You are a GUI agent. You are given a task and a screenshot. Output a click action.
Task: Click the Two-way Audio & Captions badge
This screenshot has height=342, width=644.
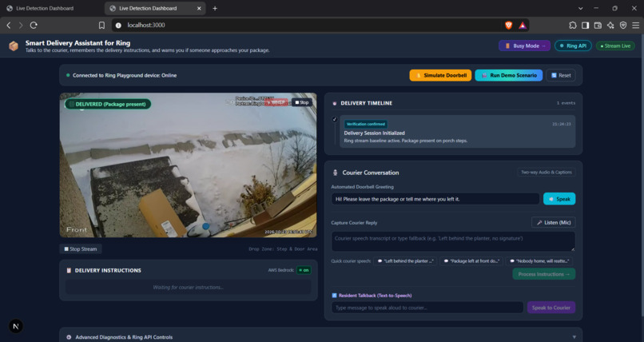547,172
